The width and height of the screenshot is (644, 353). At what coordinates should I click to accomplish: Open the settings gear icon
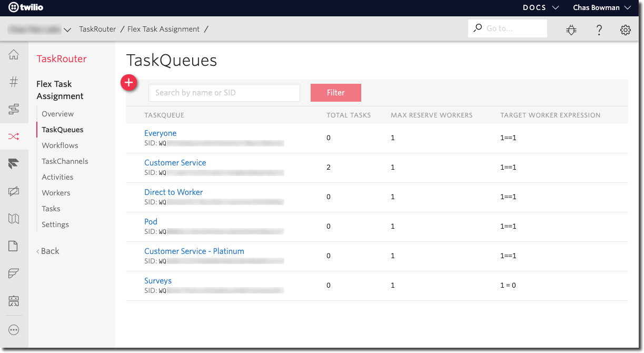[626, 30]
